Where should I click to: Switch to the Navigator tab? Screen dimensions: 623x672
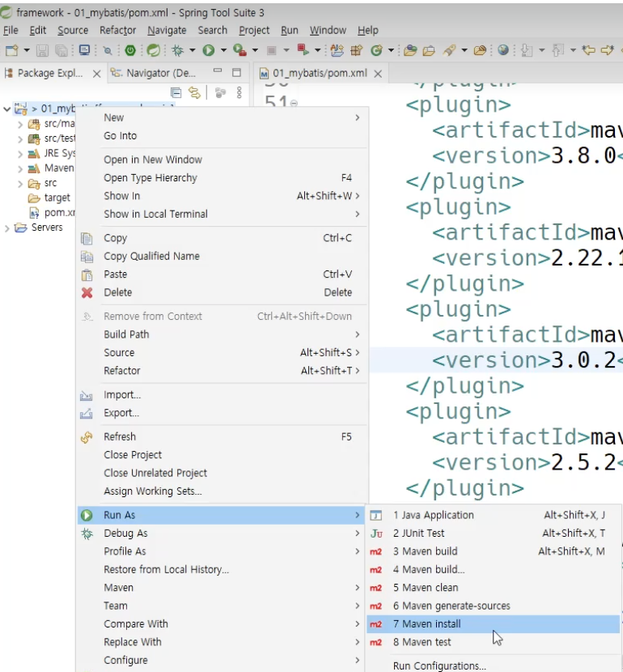click(x=155, y=74)
